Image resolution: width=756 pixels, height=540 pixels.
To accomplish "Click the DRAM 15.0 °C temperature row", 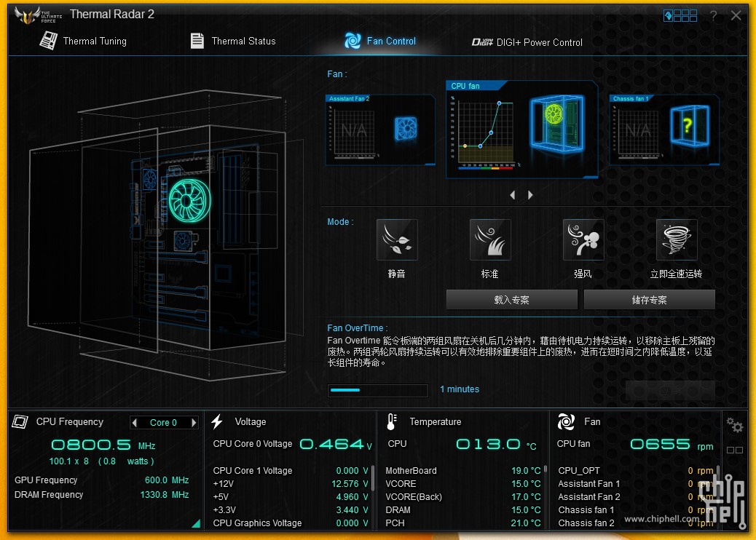I will (463, 509).
